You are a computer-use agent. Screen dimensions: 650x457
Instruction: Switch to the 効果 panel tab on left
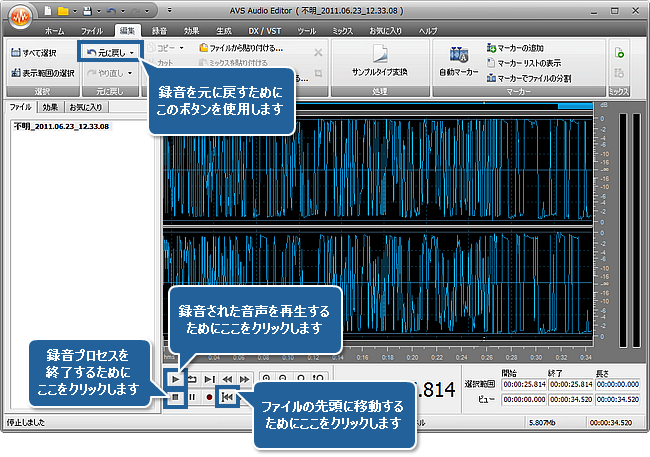tap(50, 107)
